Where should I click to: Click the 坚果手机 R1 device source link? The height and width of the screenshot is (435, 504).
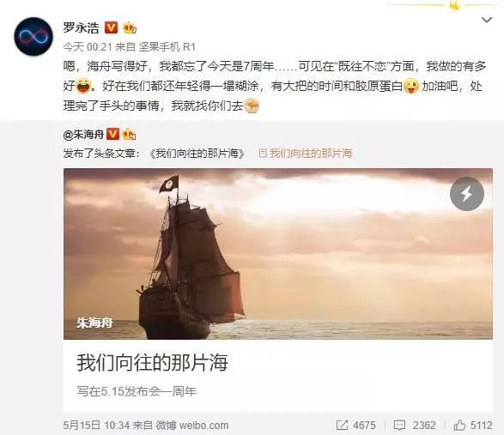click(167, 47)
